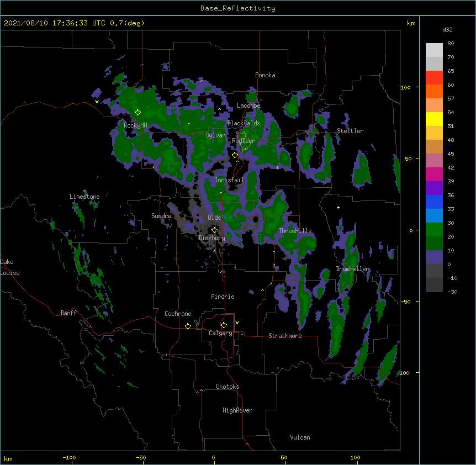The height and width of the screenshot is (465, 476).
Task: Click the Cochrane city label
Action: 178,314
